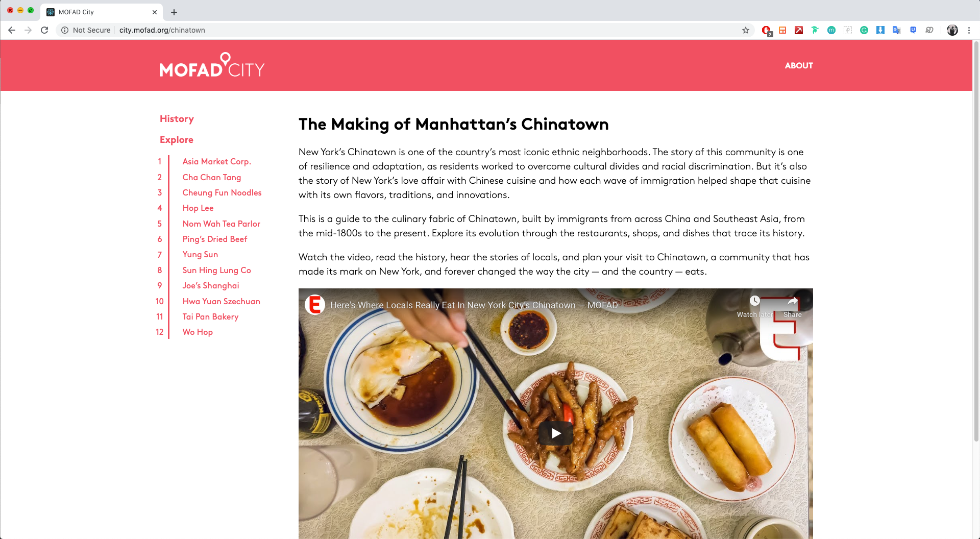Viewport: 980px width, 539px height.
Task: Click the video Share arrow icon
Action: point(792,301)
